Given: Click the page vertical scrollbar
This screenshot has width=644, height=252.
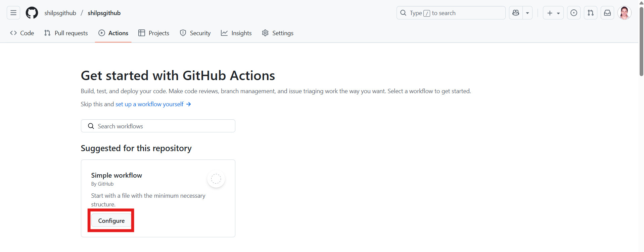Looking at the screenshot, I should point(641,40).
